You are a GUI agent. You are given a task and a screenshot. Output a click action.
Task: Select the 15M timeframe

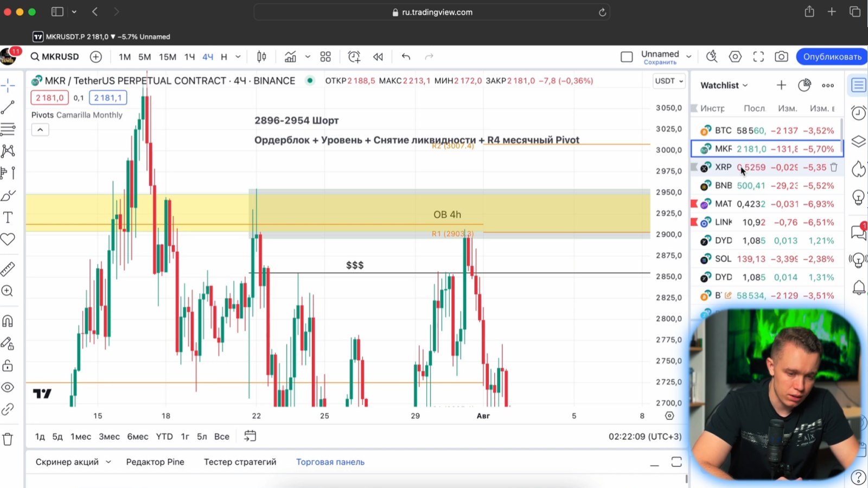pyautogui.click(x=168, y=57)
